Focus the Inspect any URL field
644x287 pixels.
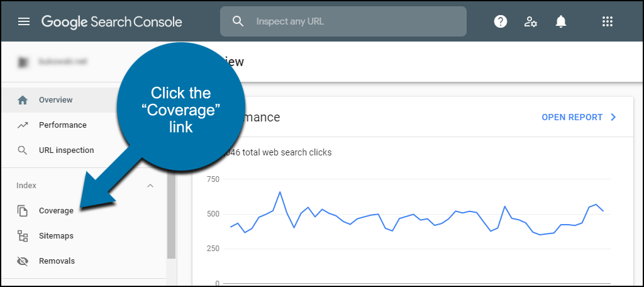coord(343,21)
